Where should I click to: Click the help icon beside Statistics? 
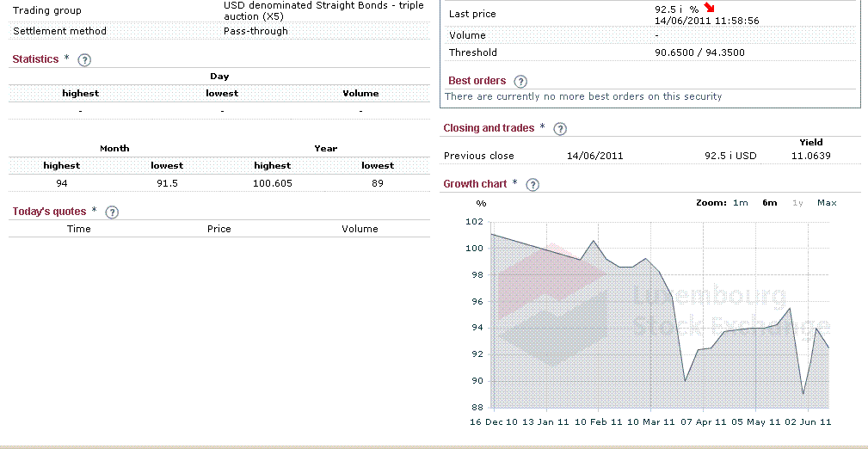(84, 60)
